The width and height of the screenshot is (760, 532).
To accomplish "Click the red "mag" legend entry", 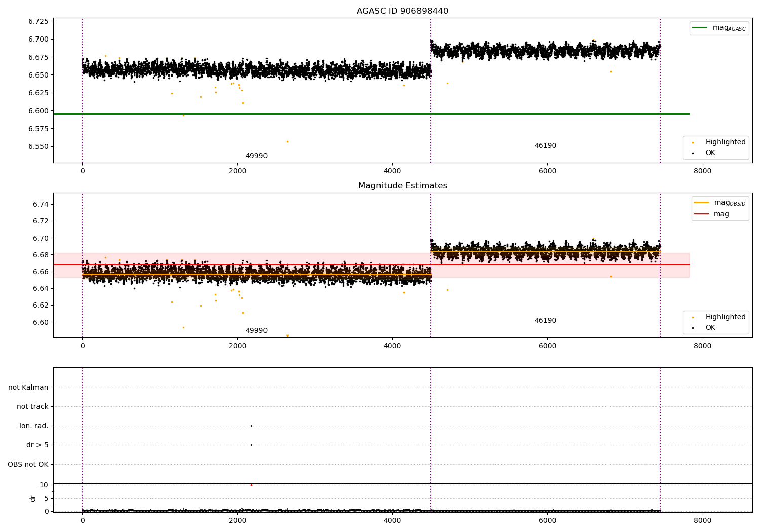I will click(x=712, y=214).
